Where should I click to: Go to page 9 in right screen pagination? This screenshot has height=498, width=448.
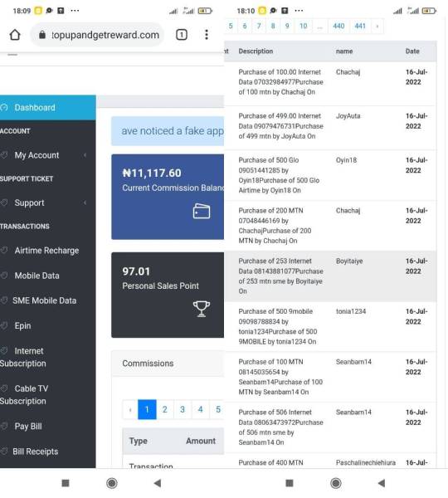click(287, 26)
